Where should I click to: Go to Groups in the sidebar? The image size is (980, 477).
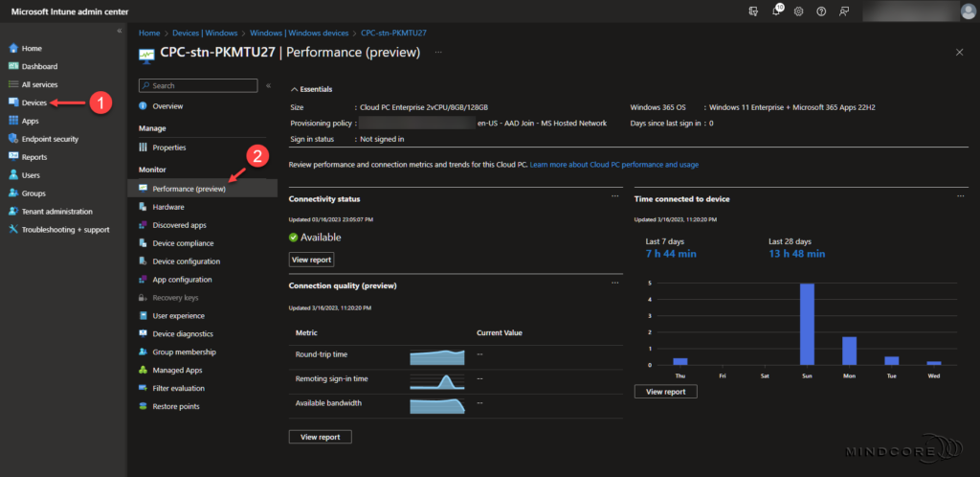[33, 193]
